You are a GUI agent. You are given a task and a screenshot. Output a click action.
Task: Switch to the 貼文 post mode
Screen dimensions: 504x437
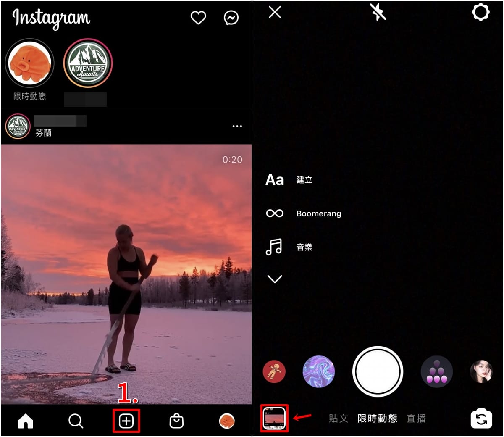[x=339, y=419]
